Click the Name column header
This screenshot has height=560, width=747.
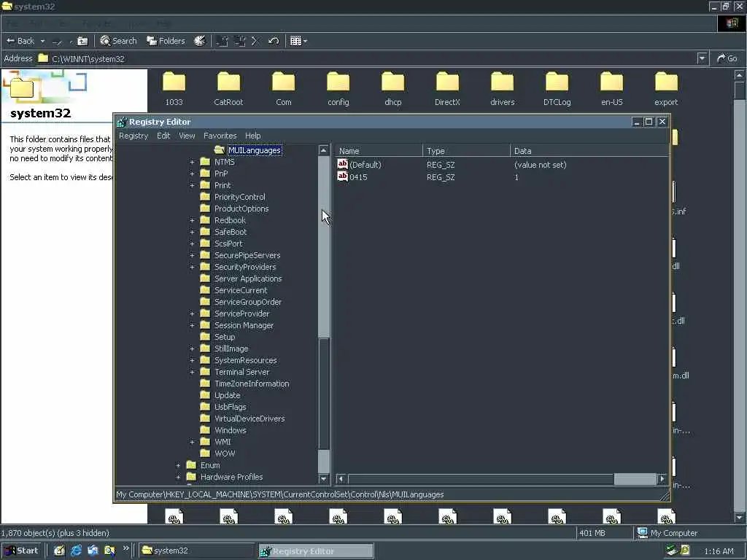point(379,151)
